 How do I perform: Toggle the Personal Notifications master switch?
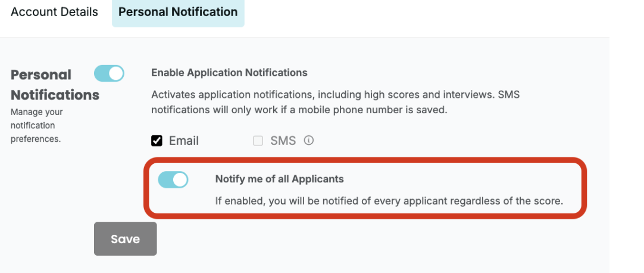[x=109, y=73]
